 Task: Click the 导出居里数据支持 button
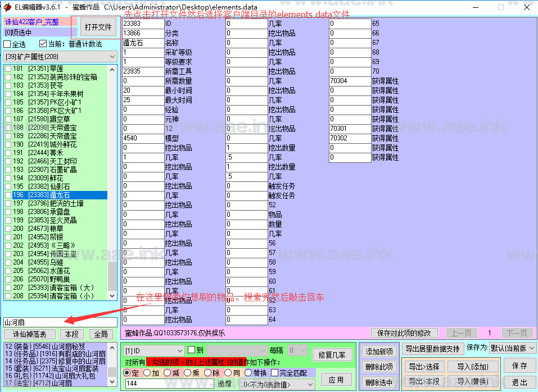pyautogui.click(x=433, y=349)
